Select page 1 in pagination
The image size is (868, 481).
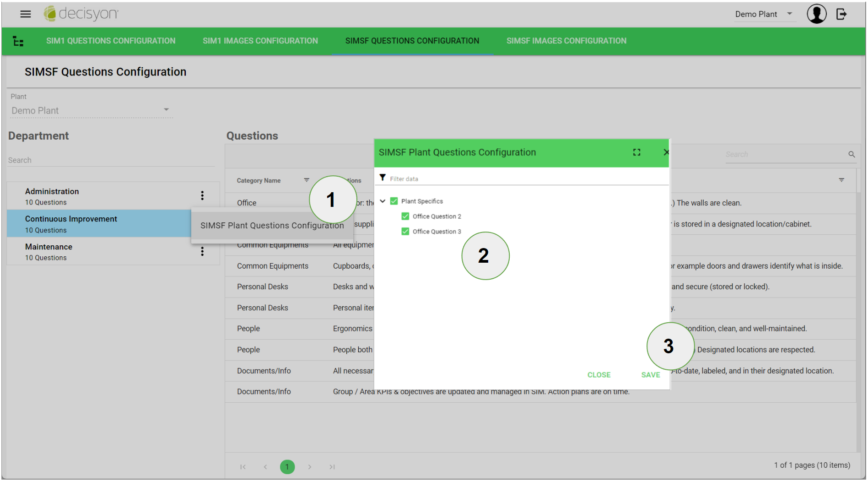pos(287,467)
